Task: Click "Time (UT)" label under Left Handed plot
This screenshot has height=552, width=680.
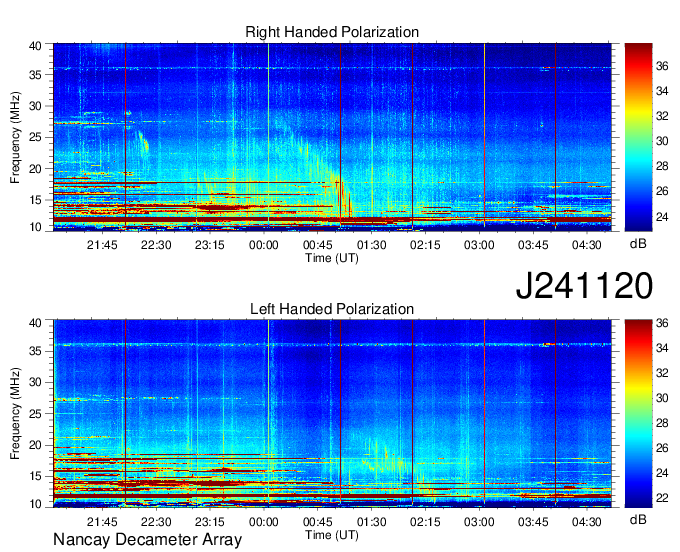Action: [332, 535]
